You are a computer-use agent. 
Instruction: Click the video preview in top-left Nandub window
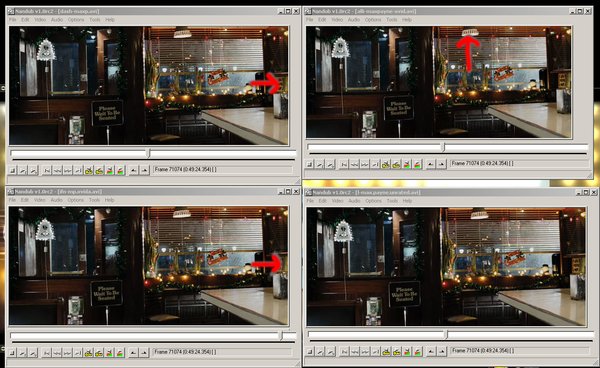tap(149, 86)
